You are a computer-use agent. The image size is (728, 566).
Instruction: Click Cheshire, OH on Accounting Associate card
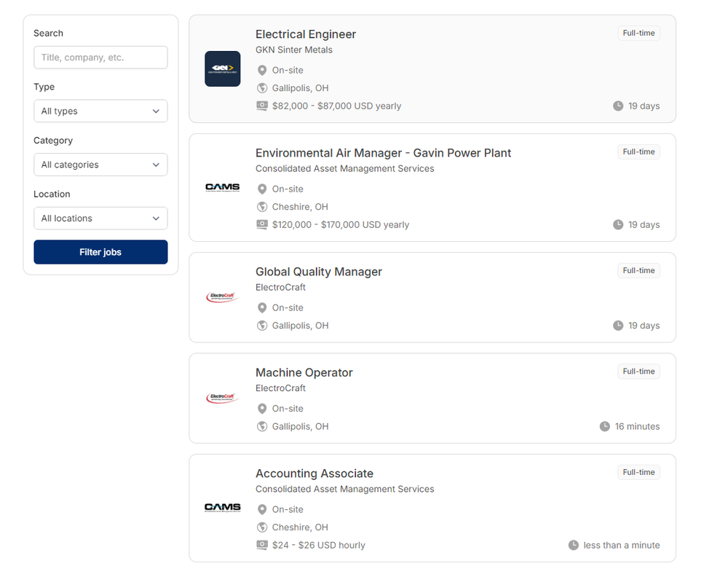(x=300, y=527)
